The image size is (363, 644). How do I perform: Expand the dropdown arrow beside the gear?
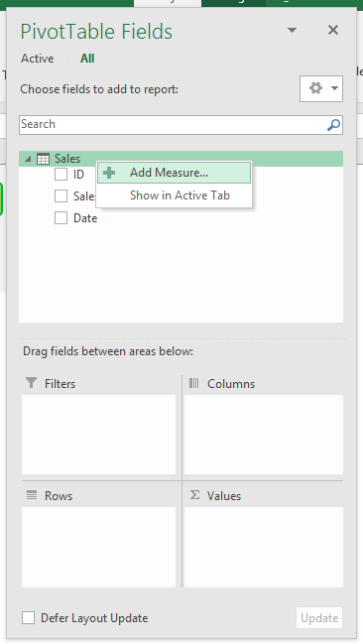tap(334, 88)
